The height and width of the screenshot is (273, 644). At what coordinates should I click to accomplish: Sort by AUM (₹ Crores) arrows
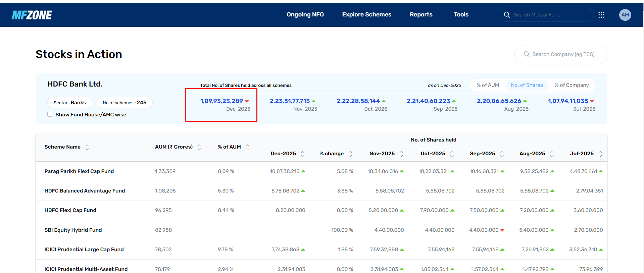tap(199, 147)
